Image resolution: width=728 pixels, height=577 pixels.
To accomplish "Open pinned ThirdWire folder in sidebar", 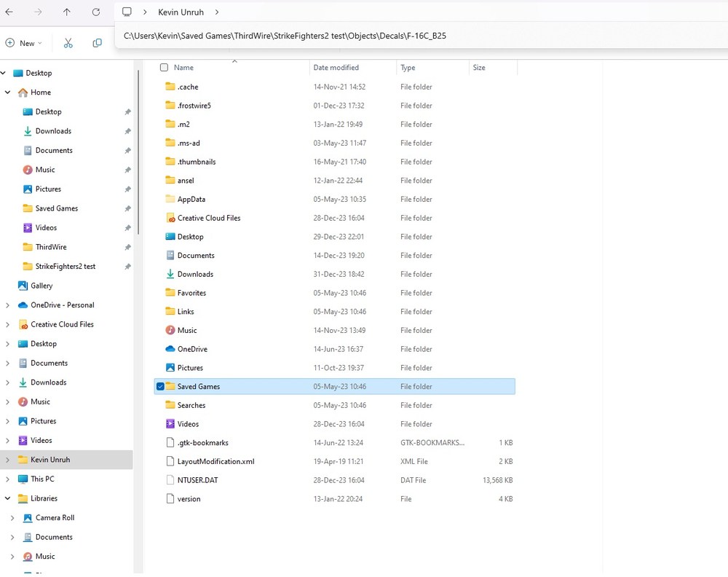I will (51, 247).
